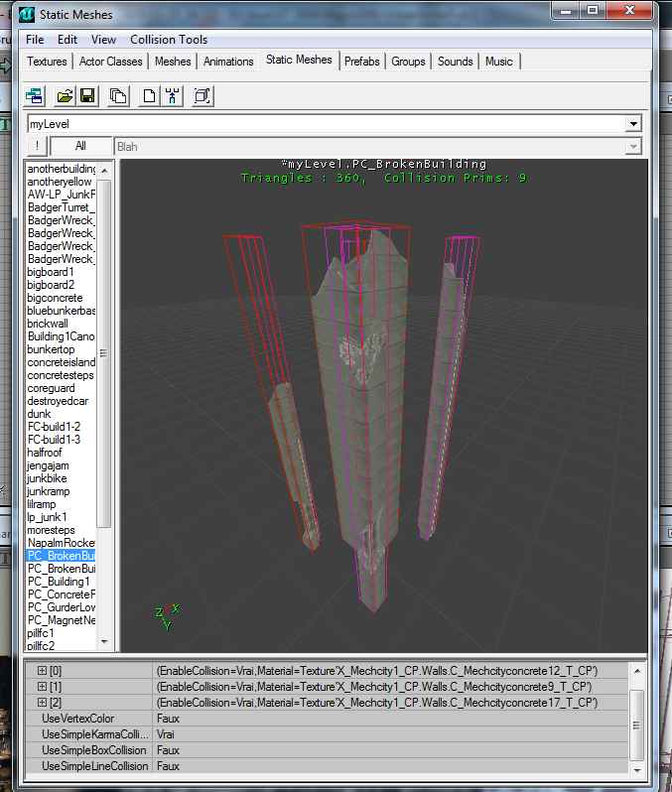Expand material entry [2]

tap(42, 703)
